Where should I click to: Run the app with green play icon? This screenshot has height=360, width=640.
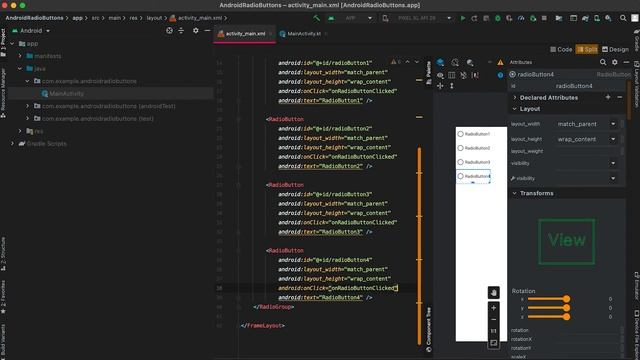pos(462,18)
